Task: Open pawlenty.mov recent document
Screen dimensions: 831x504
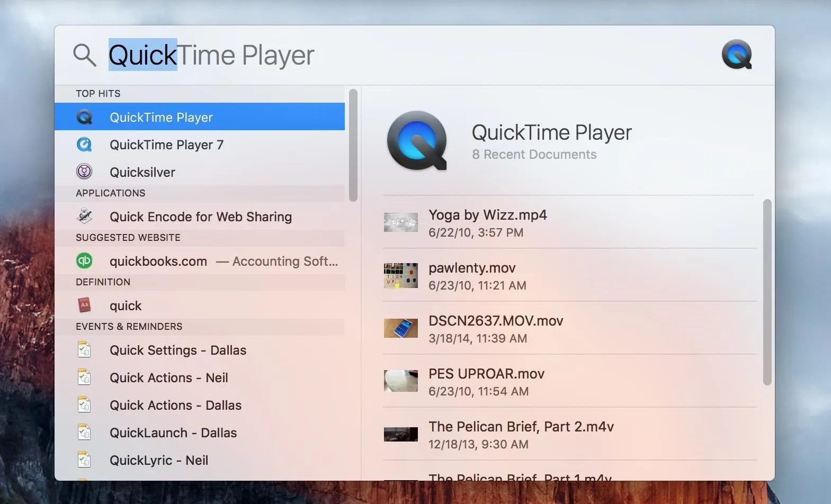Action: click(x=569, y=275)
